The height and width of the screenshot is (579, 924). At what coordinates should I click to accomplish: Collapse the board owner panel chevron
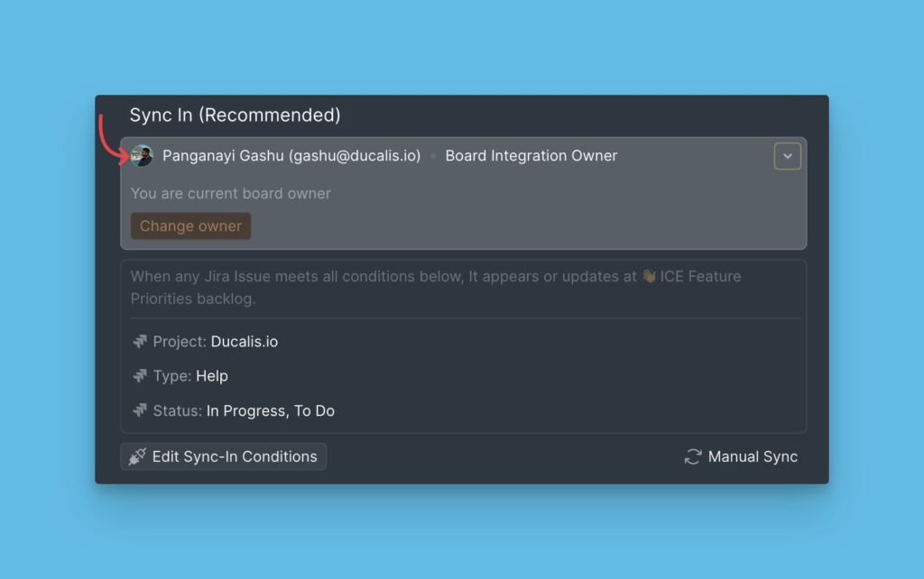click(x=787, y=156)
